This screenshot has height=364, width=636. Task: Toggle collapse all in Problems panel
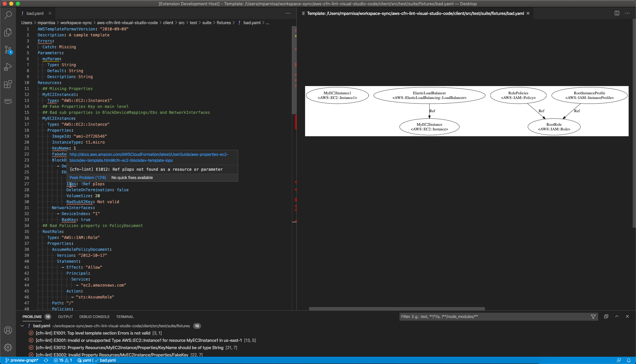[606, 317]
